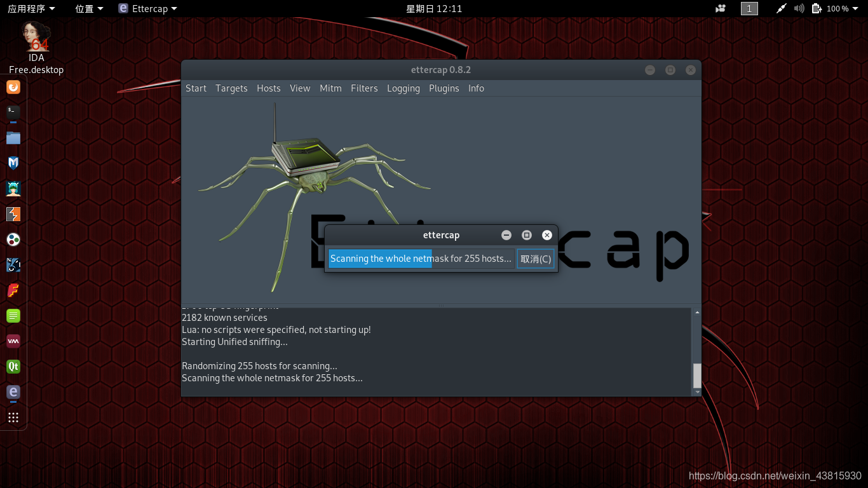Screen dimensions: 868x488
Task: Open the Firefox browser from the dock
Action: coord(13,87)
